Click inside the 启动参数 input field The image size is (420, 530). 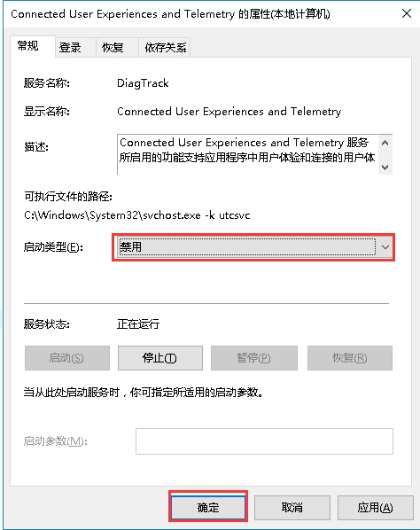click(x=264, y=441)
